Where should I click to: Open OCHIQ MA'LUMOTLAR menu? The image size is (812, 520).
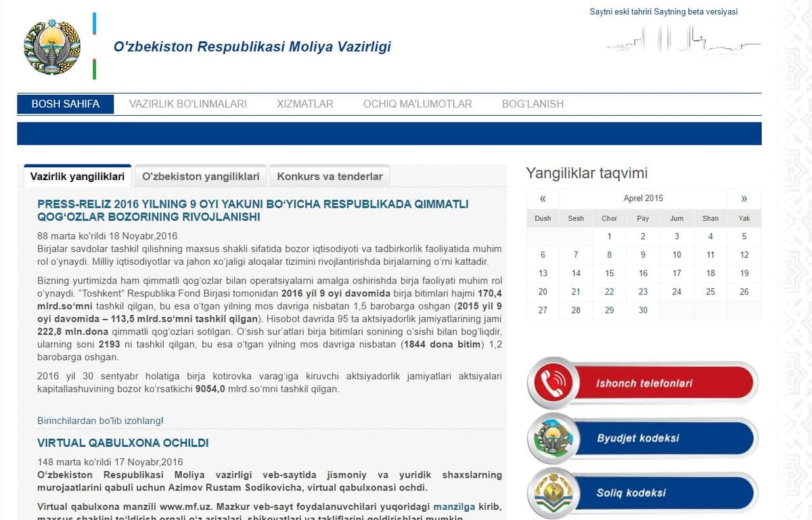(x=418, y=104)
